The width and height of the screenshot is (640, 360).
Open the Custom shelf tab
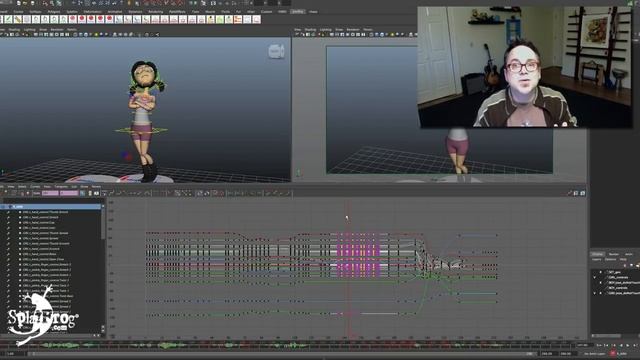click(x=266, y=12)
